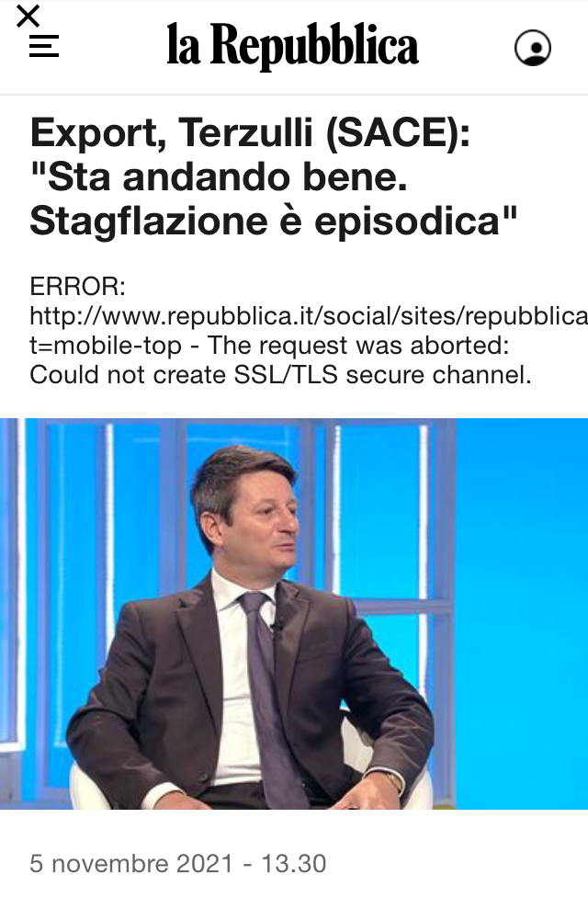Click the 'Export, Terzulli (SACE):' headline line
This screenshot has width=588, height=909.
250,132
